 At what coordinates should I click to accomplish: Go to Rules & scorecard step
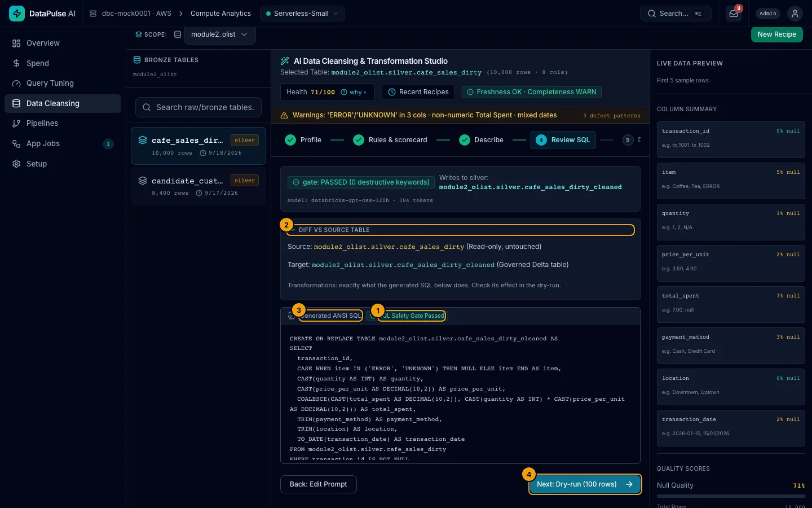coord(390,140)
